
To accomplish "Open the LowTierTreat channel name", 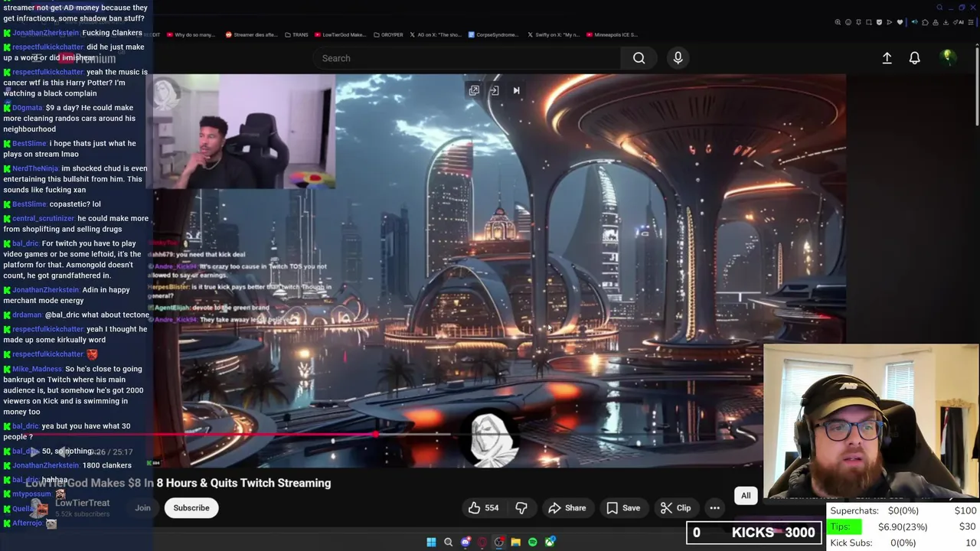I will pyautogui.click(x=83, y=503).
